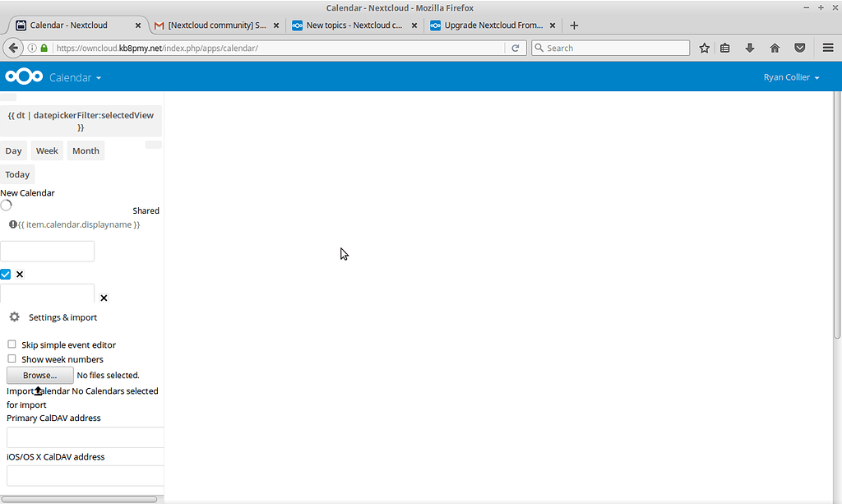Click the second empty calendar input box

coord(47,294)
